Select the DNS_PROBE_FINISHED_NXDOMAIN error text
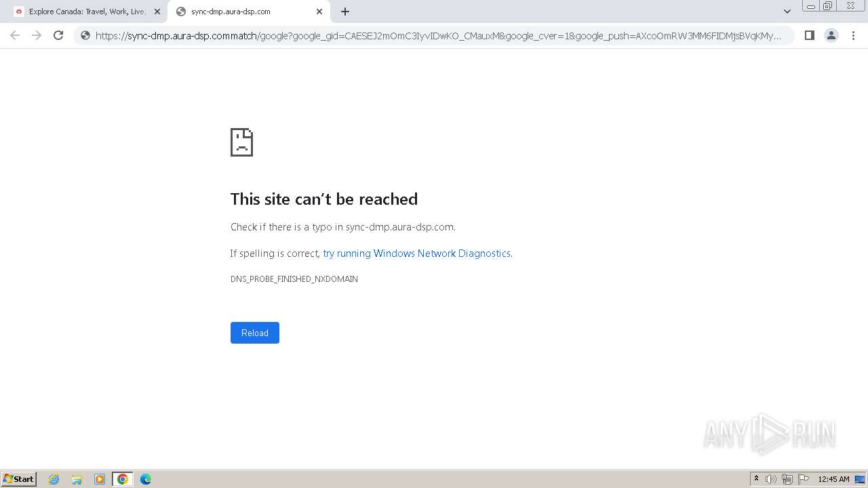868x488 pixels. [x=294, y=279]
